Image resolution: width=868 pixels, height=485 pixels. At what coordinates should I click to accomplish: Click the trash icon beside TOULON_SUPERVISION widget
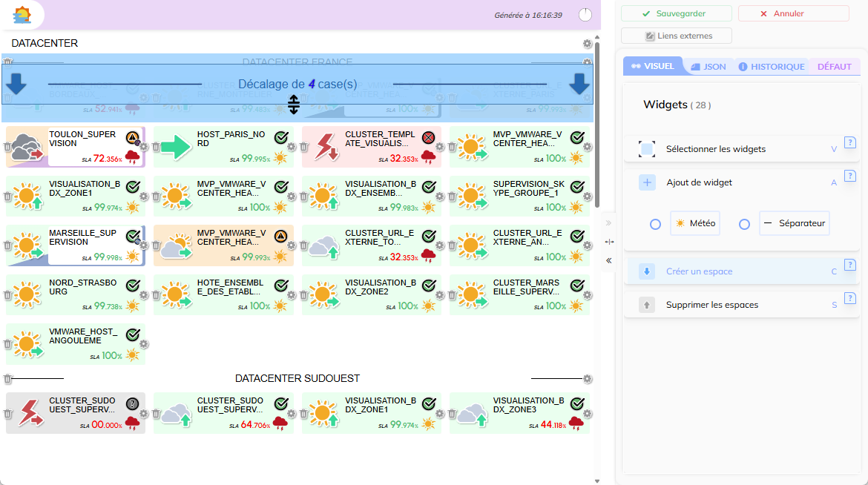pyautogui.click(x=8, y=148)
